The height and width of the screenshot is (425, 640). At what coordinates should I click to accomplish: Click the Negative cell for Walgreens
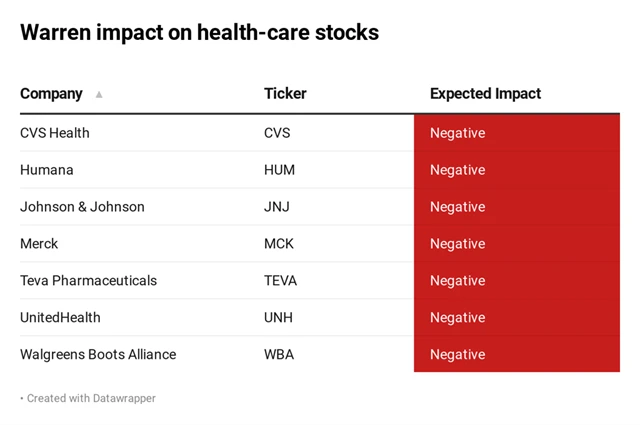[516, 355]
